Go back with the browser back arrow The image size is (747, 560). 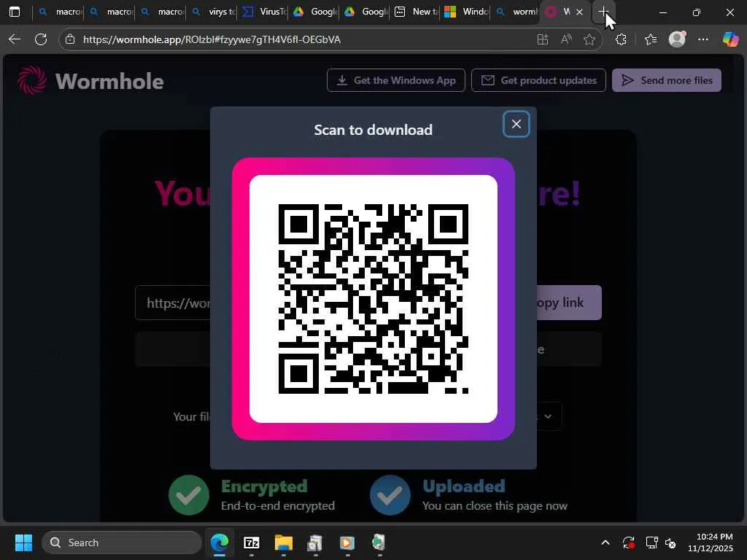click(15, 39)
